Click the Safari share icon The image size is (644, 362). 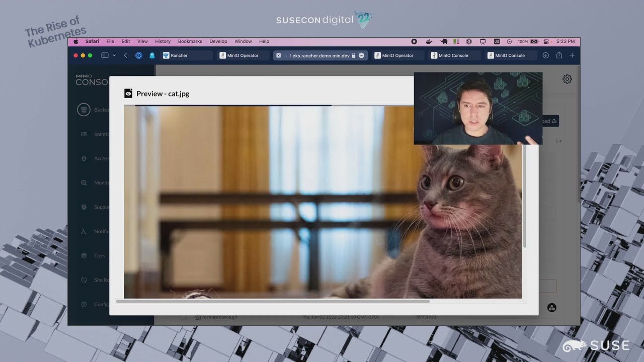coord(559,55)
